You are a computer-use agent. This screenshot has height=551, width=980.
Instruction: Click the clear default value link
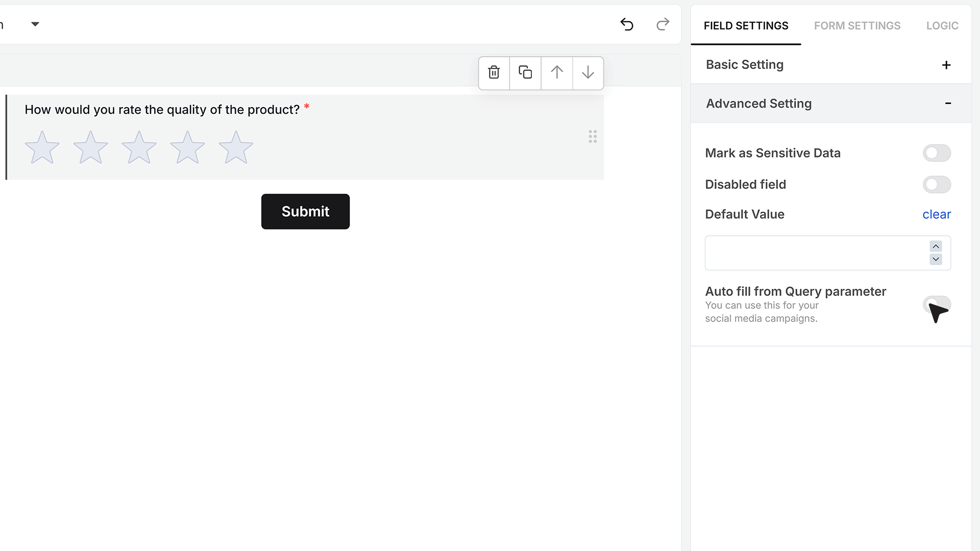click(x=937, y=214)
